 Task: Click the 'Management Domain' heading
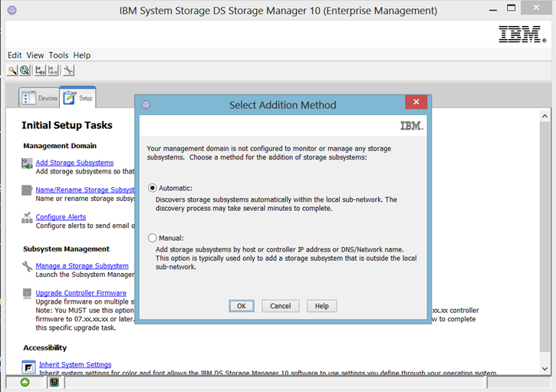point(60,146)
